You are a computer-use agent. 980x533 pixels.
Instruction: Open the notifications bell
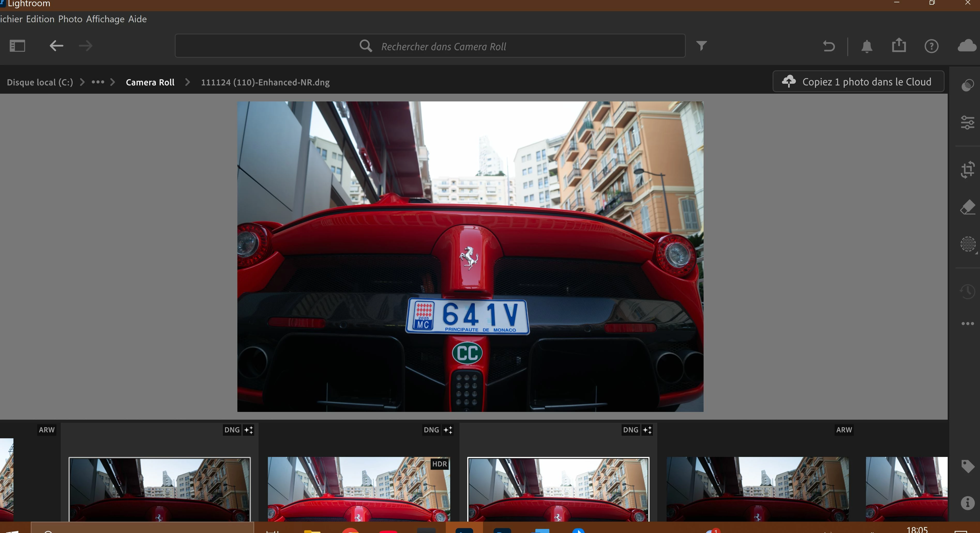[867, 47]
